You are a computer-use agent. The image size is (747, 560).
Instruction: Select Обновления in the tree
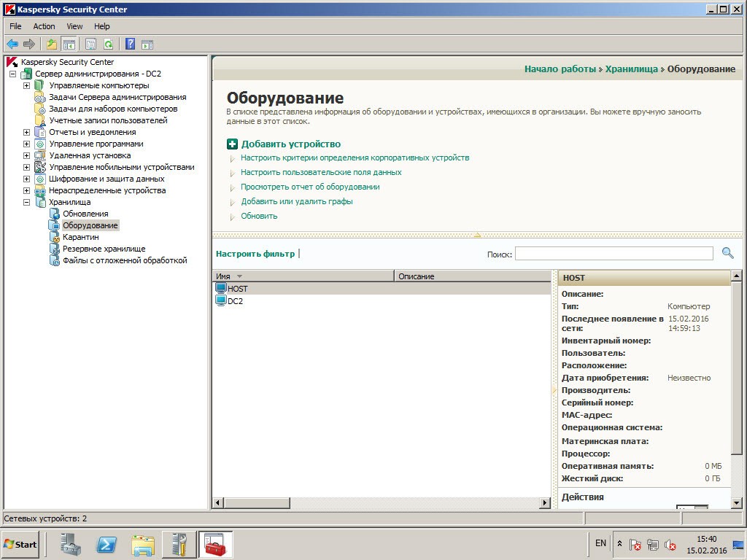coord(85,214)
